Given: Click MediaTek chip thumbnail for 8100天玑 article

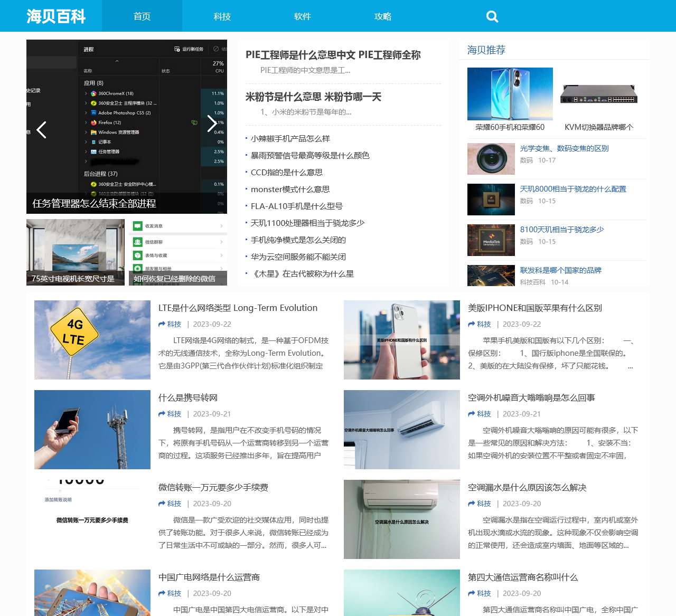Looking at the screenshot, I should pyautogui.click(x=491, y=240).
